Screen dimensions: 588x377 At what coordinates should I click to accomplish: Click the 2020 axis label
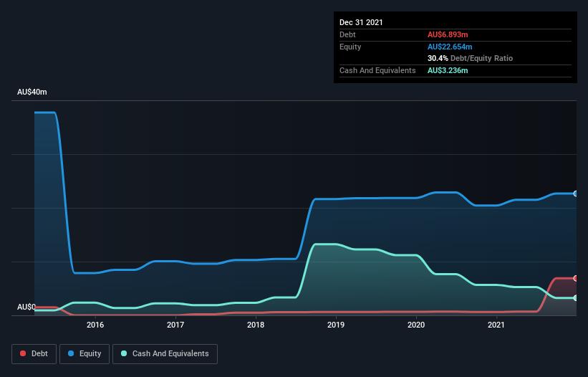pyautogui.click(x=416, y=325)
